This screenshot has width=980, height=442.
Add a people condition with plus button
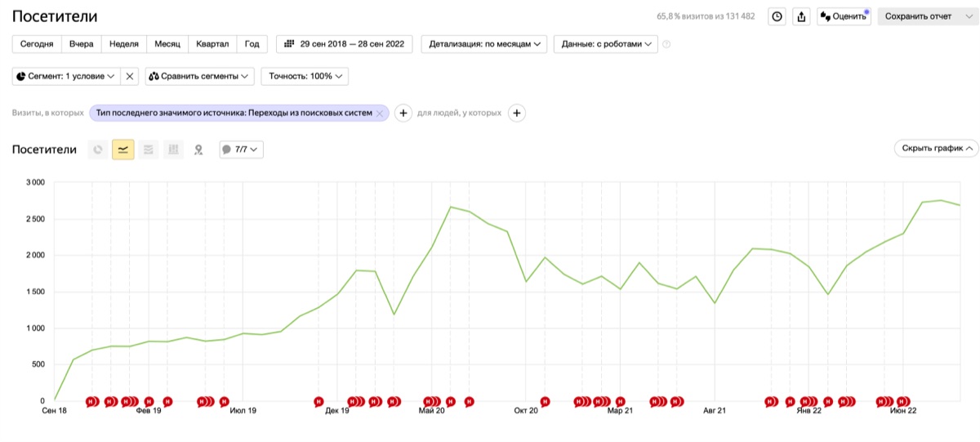(x=516, y=114)
